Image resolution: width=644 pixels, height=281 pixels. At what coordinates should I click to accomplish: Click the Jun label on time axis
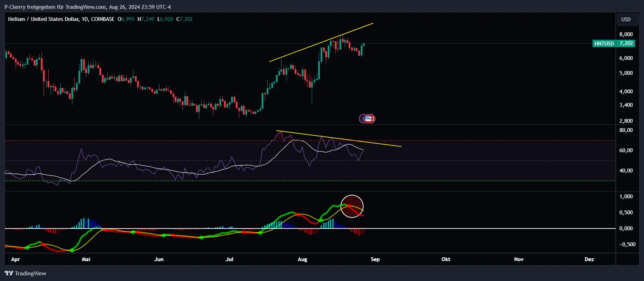point(159,259)
